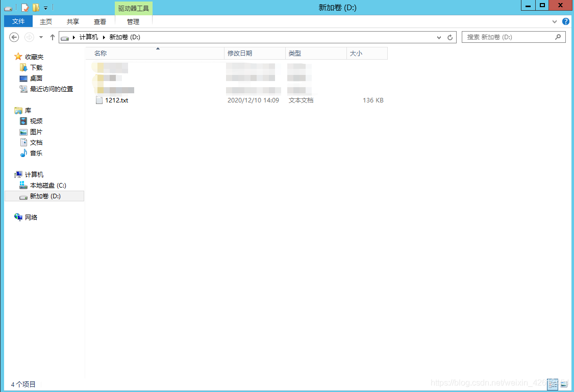The height and width of the screenshot is (392, 574).
Task: Collapse the ribbon using the chevron arrow
Action: [x=554, y=21]
